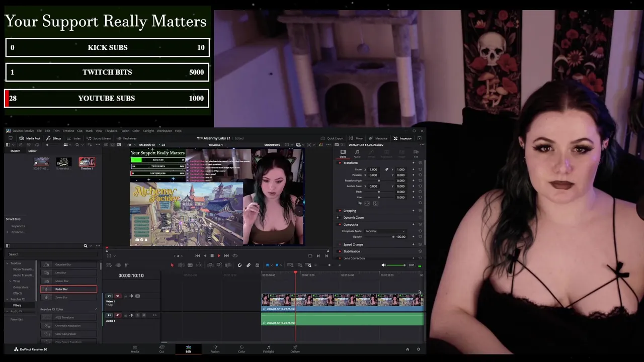Click the Zoom X value field

[x=373, y=169]
